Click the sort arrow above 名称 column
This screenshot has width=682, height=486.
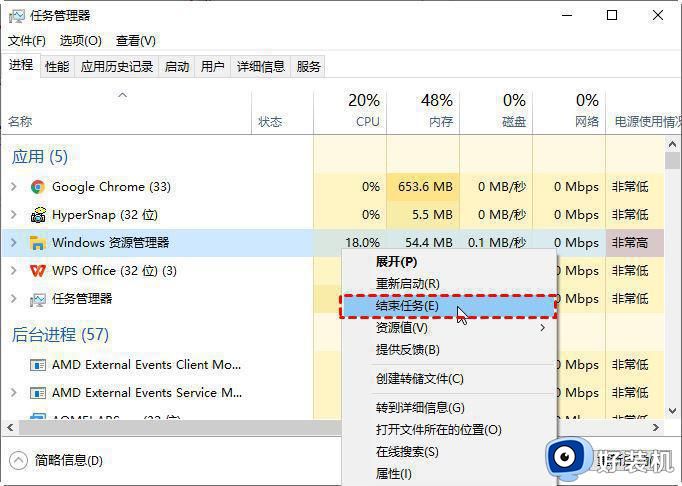[x=123, y=94]
